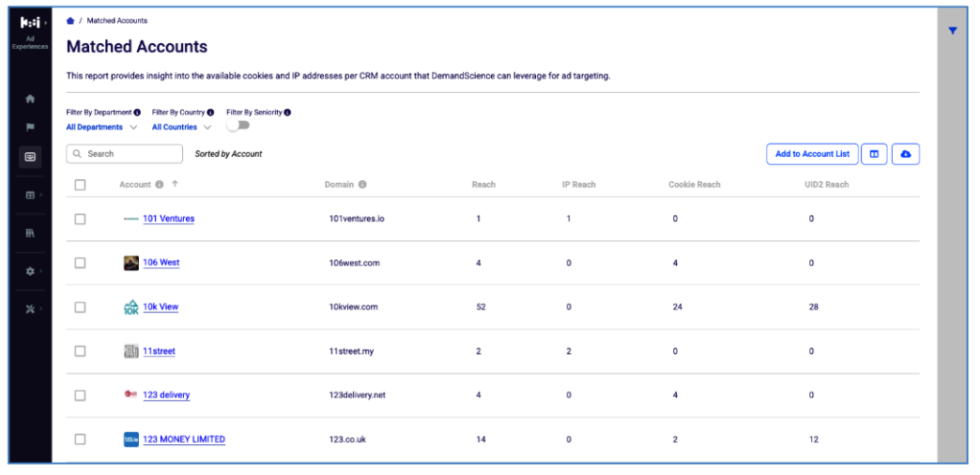980x475 pixels.
Task: Click the 11street logo icon
Action: tap(131, 351)
